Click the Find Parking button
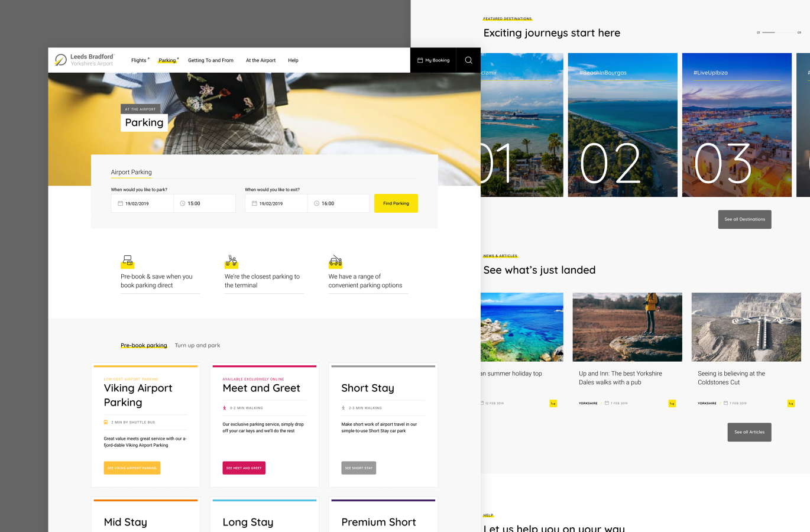 point(396,203)
